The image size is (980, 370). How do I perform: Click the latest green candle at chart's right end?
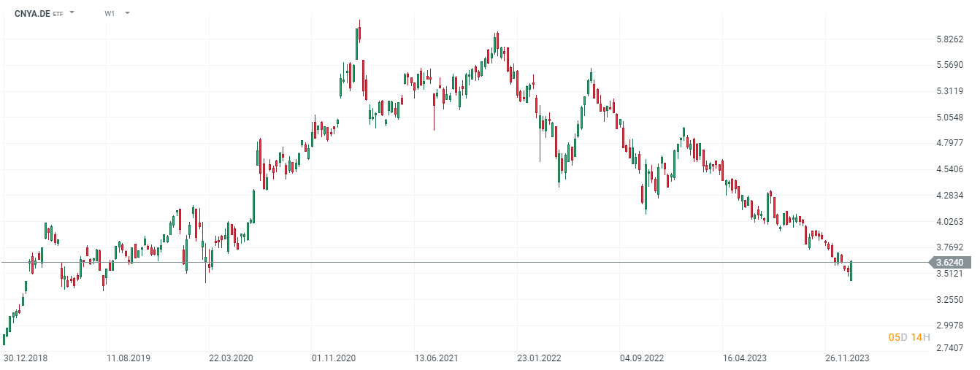coord(851,271)
